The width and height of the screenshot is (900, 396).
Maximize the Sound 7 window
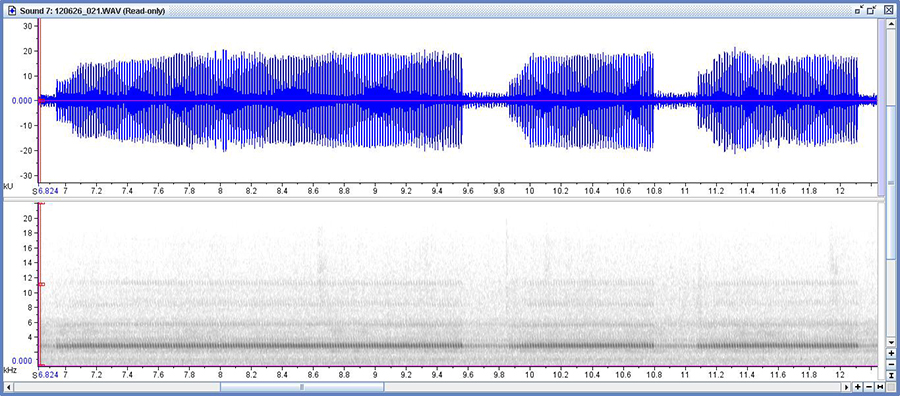tap(872, 10)
